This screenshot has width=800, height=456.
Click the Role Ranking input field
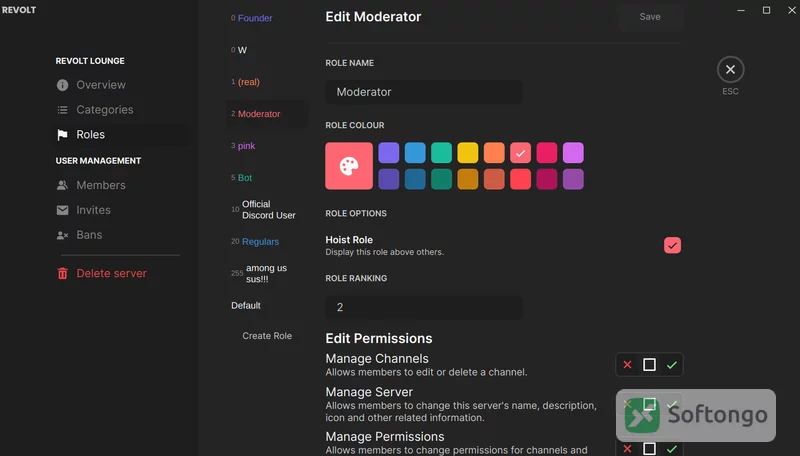point(423,308)
